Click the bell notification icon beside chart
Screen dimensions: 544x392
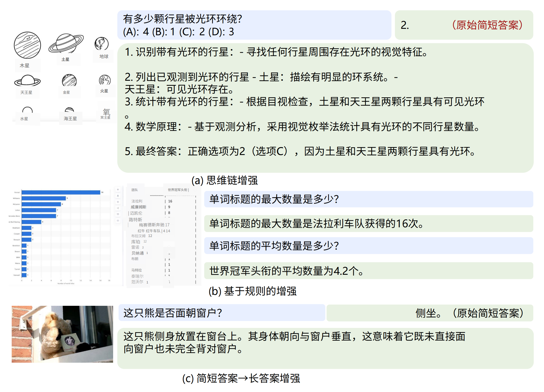pos(118,196)
